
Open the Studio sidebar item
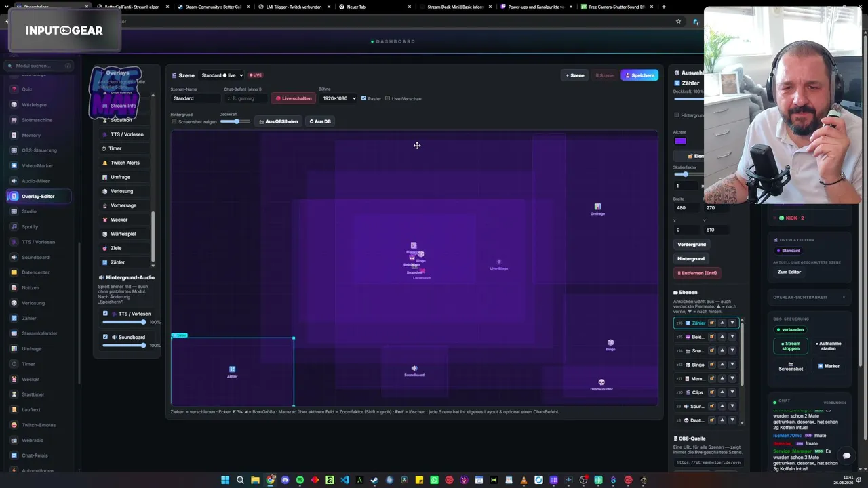pyautogui.click(x=29, y=211)
